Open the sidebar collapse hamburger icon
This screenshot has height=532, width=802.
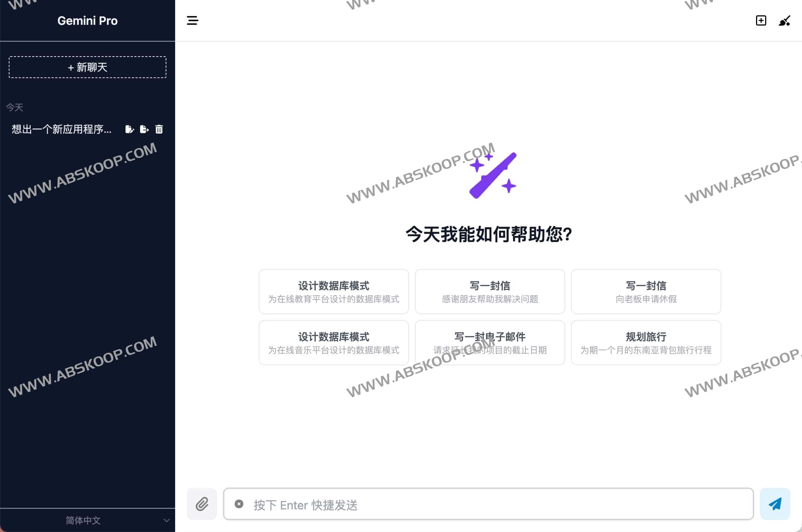coord(192,21)
